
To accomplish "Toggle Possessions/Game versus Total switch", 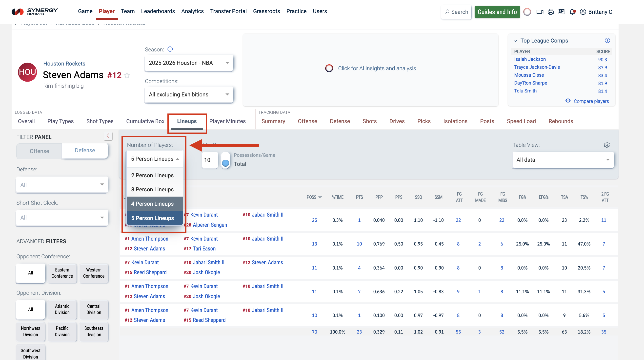I will tap(225, 160).
